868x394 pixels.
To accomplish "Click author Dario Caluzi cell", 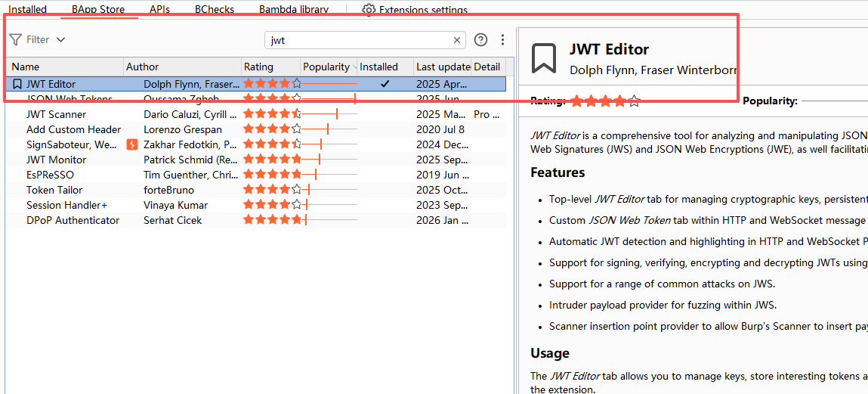I will point(190,115).
